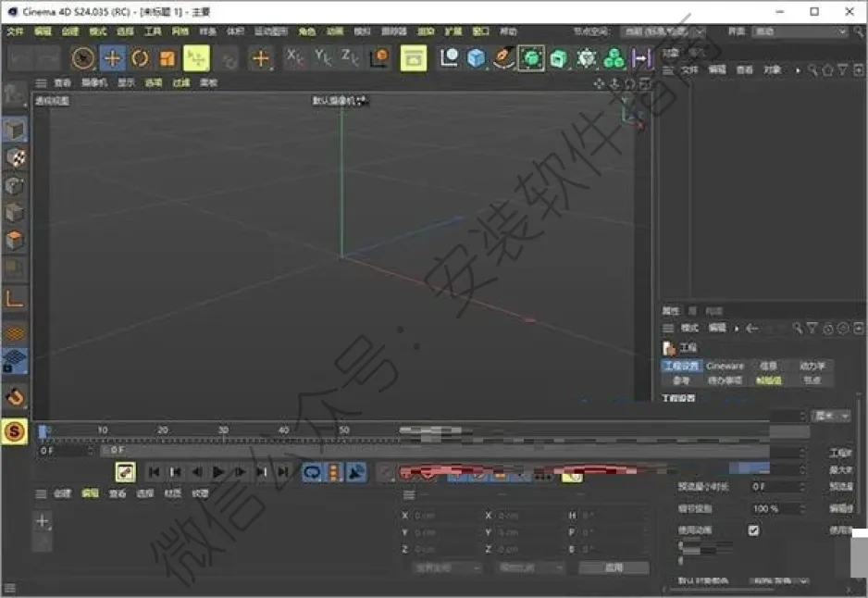This screenshot has width=868, height=598.
Task: Click the orange plus tool icon
Action: point(260,58)
